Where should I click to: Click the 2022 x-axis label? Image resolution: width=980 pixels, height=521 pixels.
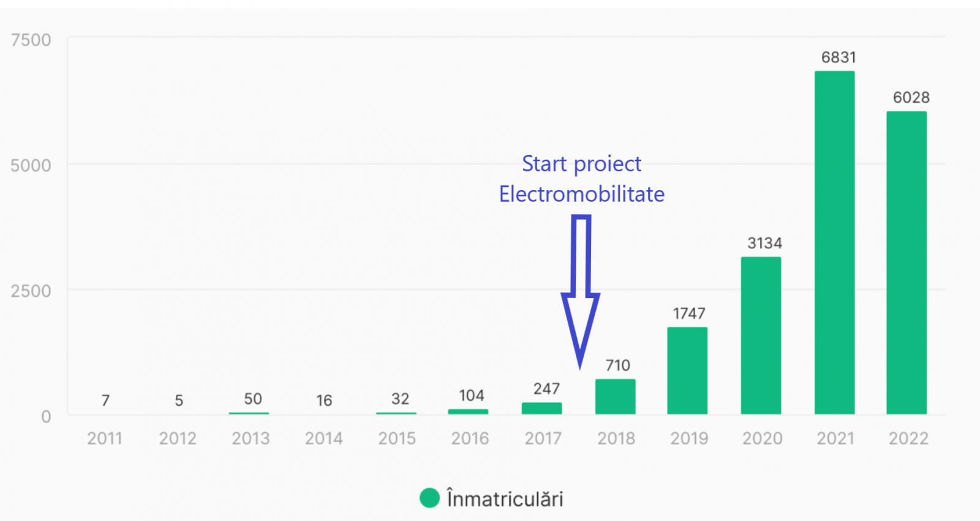tap(908, 439)
